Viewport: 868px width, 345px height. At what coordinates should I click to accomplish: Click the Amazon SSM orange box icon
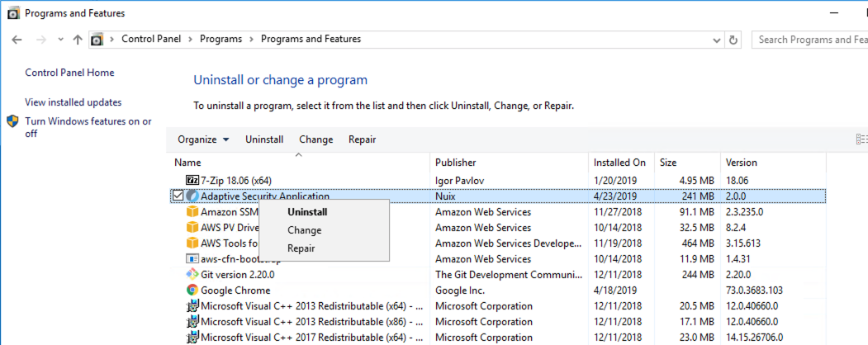pos(192,212)
